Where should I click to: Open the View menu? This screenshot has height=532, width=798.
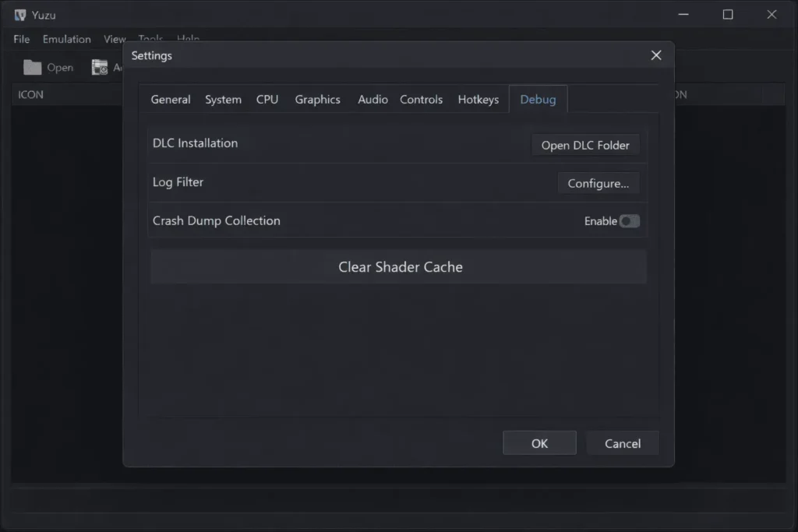coord(114,39)
